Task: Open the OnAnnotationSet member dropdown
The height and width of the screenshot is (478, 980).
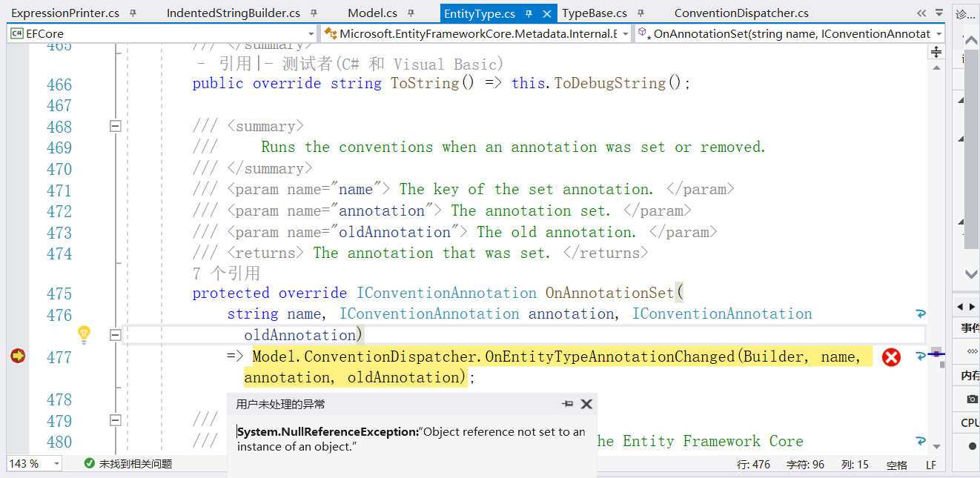Action: [x=938, y=33]
